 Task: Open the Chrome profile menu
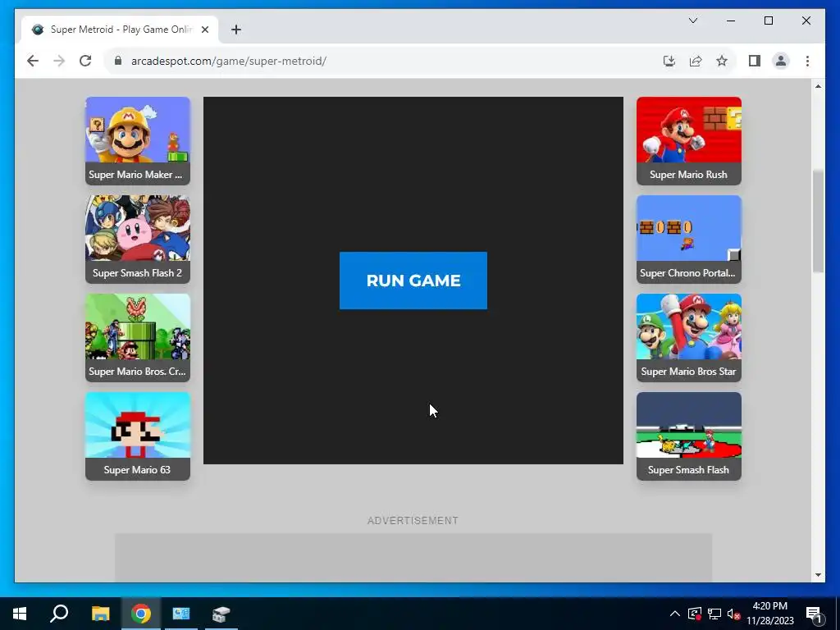click(781, 61)
